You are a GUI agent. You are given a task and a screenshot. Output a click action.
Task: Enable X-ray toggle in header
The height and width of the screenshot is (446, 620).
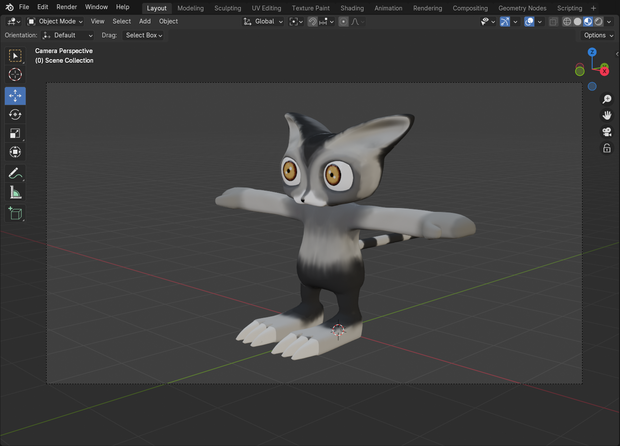(553, 22)
